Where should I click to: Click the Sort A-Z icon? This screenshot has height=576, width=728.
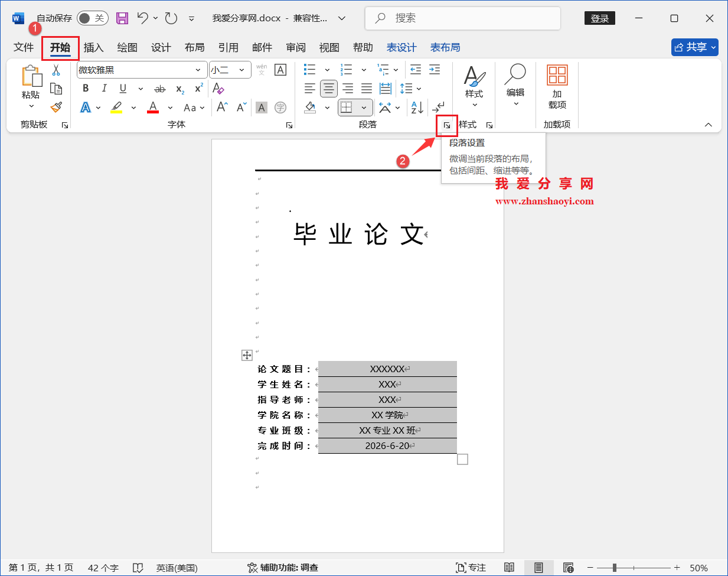417,107
